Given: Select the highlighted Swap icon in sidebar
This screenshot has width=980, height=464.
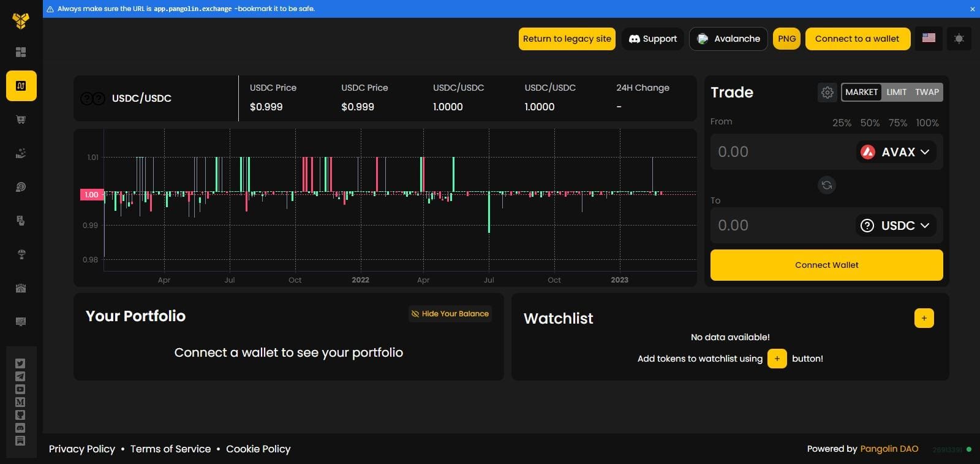Looking at the screenshot, I should 21,86.
